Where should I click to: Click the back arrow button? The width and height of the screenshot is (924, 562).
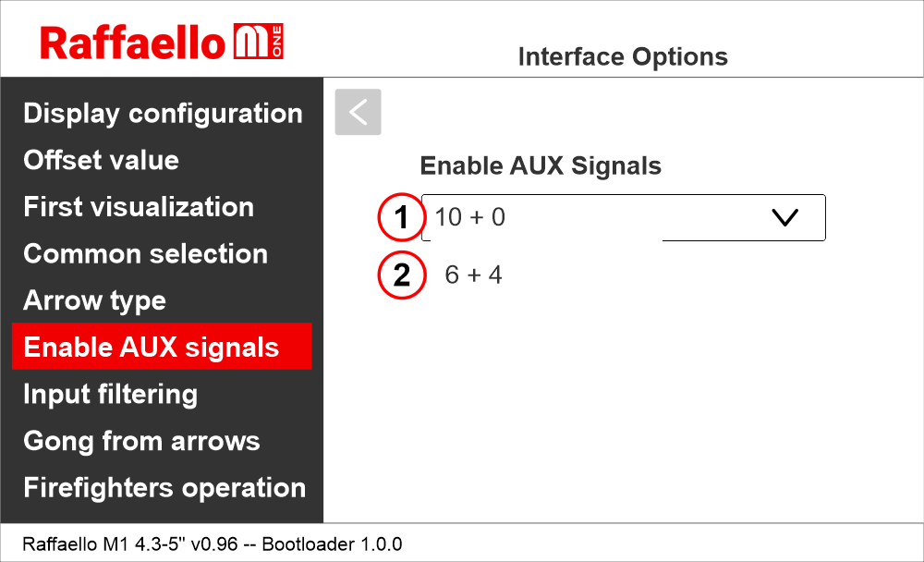358,112
